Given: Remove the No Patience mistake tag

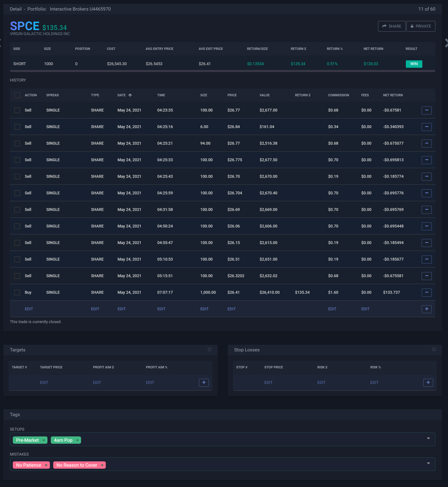Looking at the screenshot, I should point(46,465).
